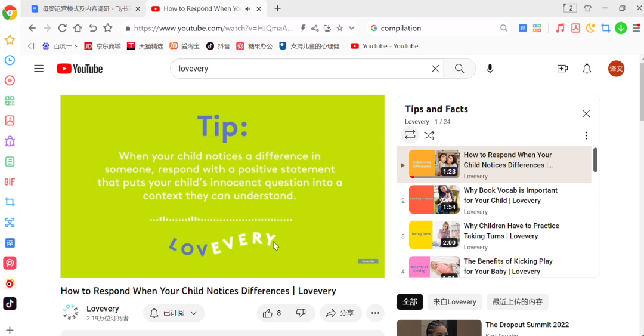
Task: Open the Lovevery channel avatar
Action: (70, 313)
